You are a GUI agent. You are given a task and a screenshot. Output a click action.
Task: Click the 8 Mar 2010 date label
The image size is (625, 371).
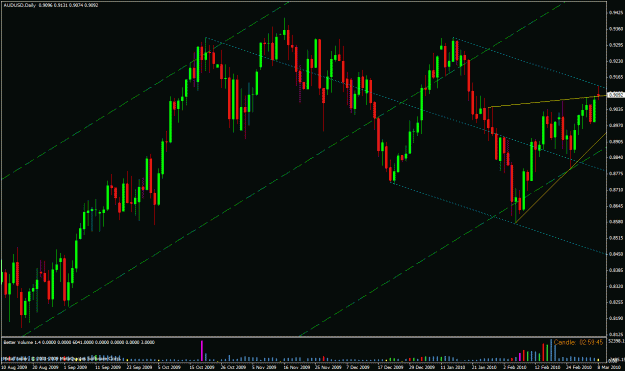(x=609, y=367)
